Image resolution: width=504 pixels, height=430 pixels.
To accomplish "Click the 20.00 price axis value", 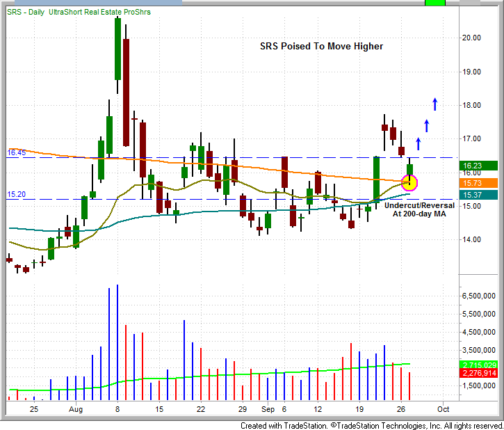I will click(x=471, y=38).
